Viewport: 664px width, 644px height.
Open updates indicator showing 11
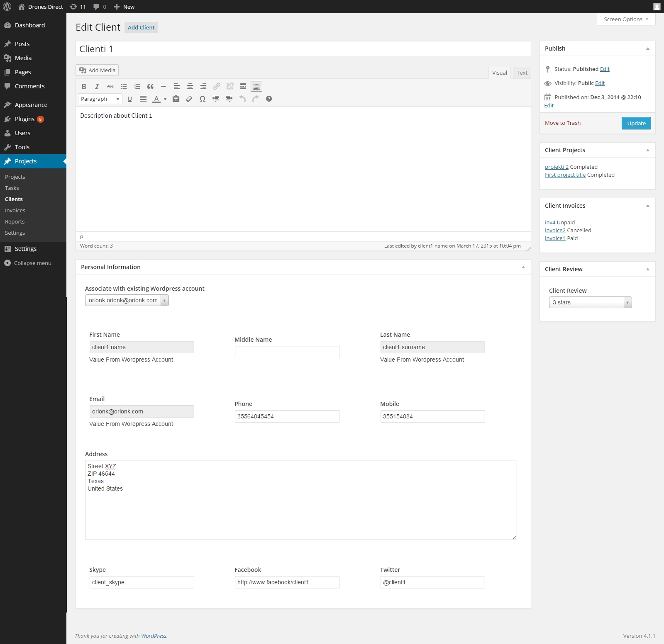(78, 7)
